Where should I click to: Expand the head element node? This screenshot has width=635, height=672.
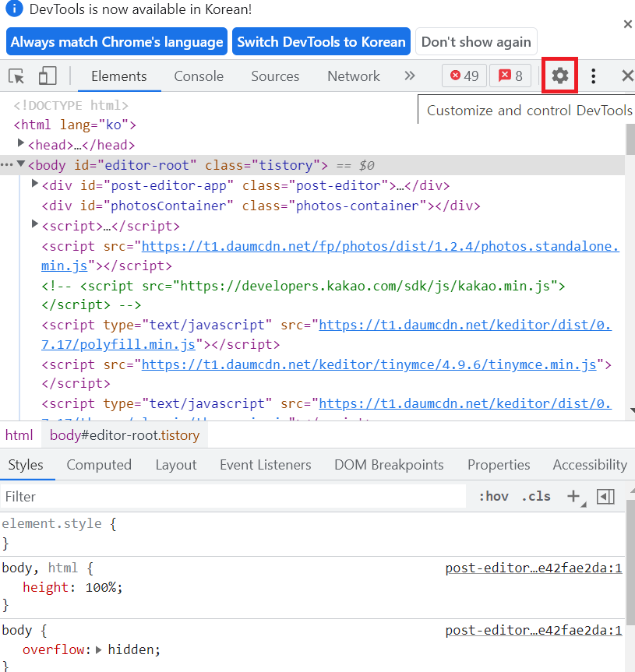tap(20, 142)
